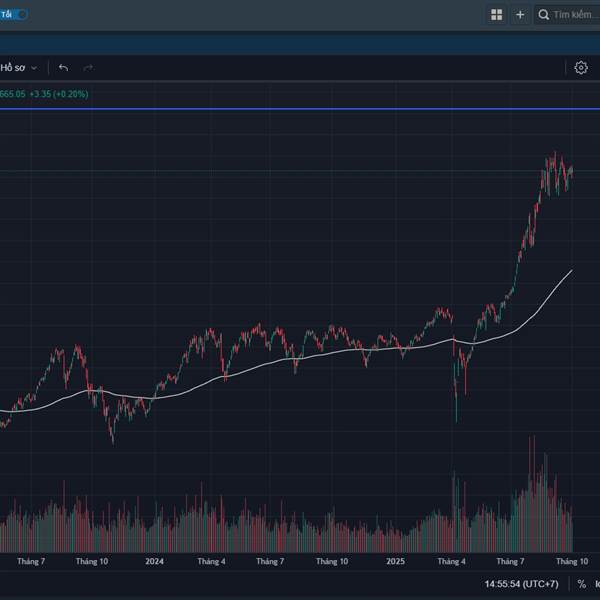The image size is (600, 600).
Task: Click the Tìm kiếm search field
Action: (x=567, y=15)
